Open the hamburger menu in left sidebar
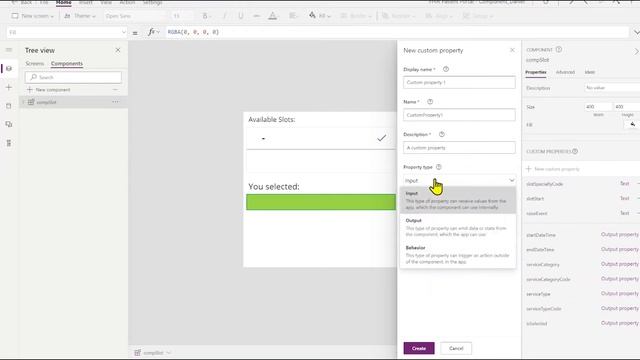 (9, 50)
